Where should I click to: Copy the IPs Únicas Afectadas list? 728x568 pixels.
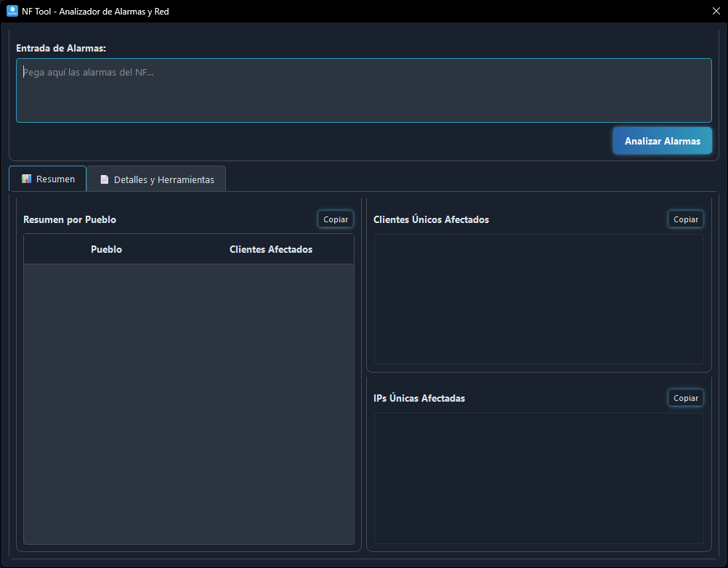pos(685,398)
